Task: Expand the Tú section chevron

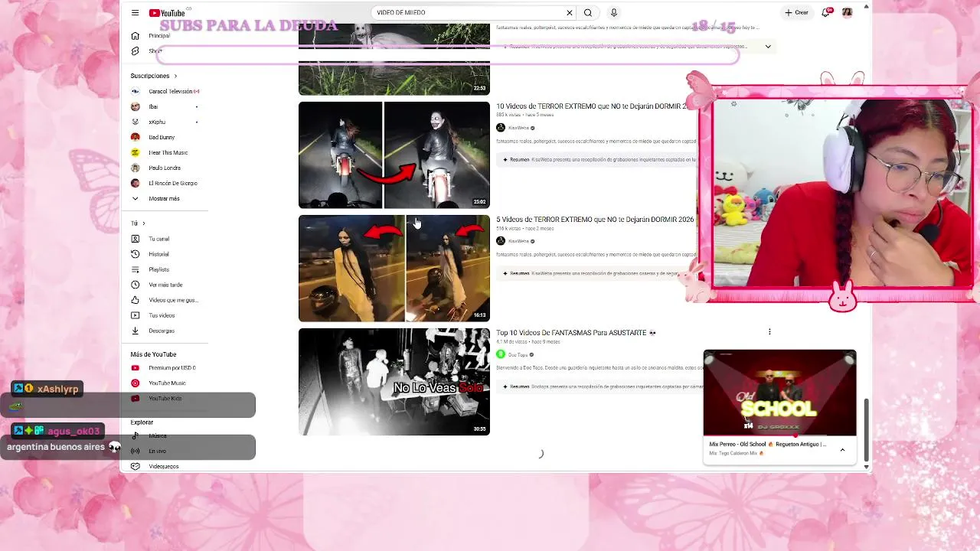Action: click(x=143, y=223)
